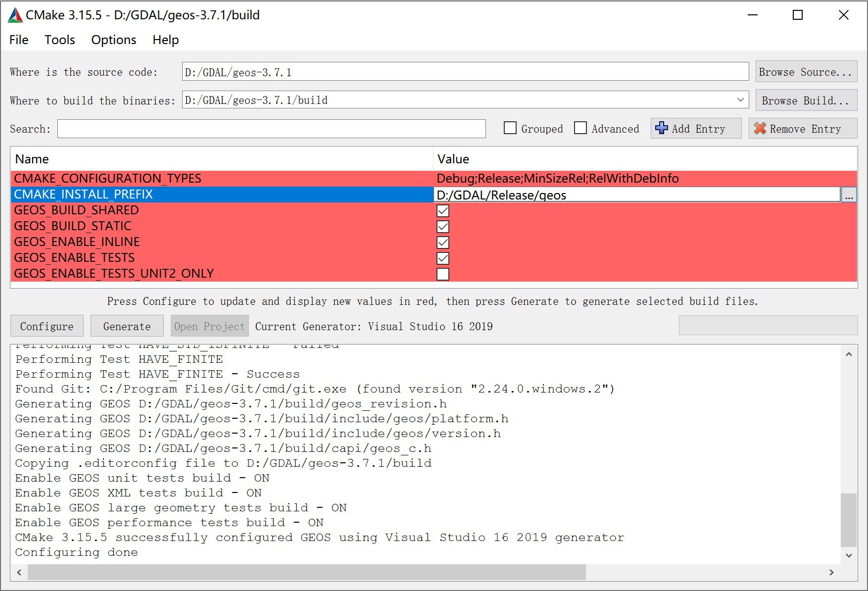Click the source code path field
868x591 pixels.
(465, 72)
